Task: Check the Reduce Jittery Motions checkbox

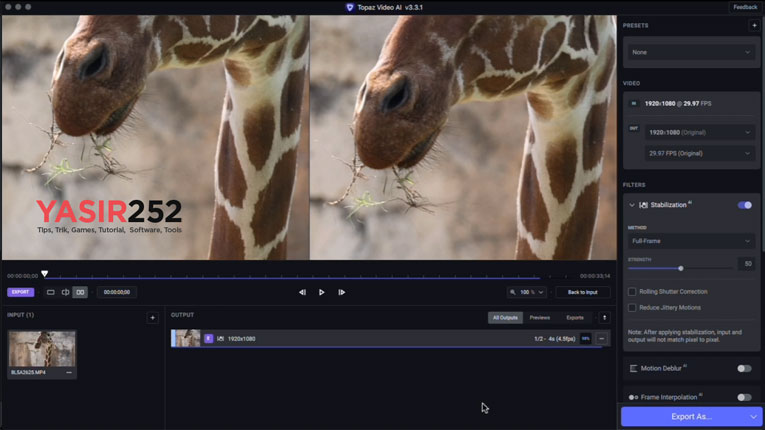Action: [632, 307]
